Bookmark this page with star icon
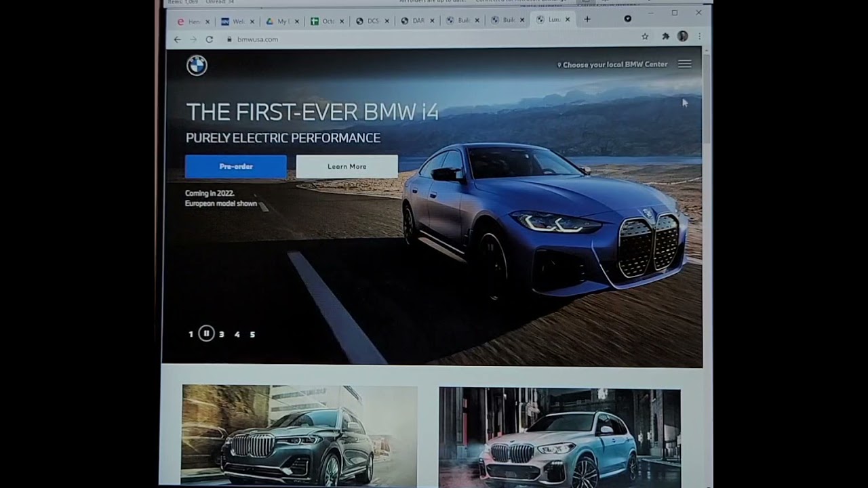The image size is (868, 488). coord(645,37)
